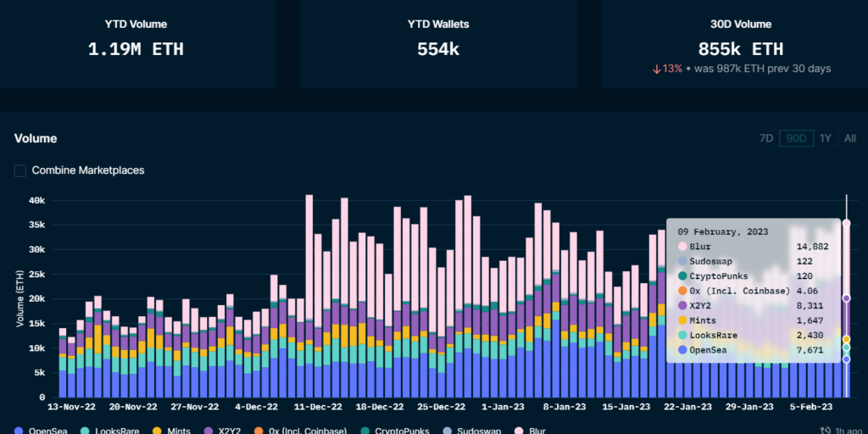Show the All time range
The width and height of the screenshot is (868, 434).
[849, 138]
